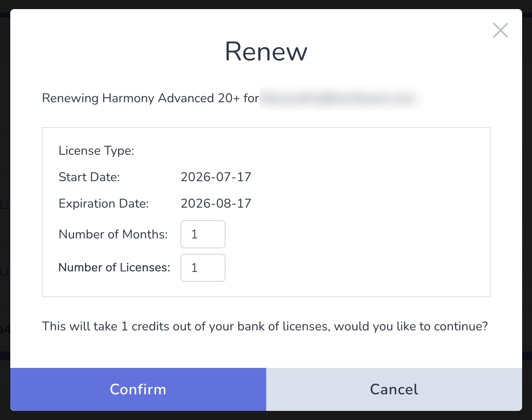
Task: Click the dark backdrop strip below the dialog
Action: 266,415
